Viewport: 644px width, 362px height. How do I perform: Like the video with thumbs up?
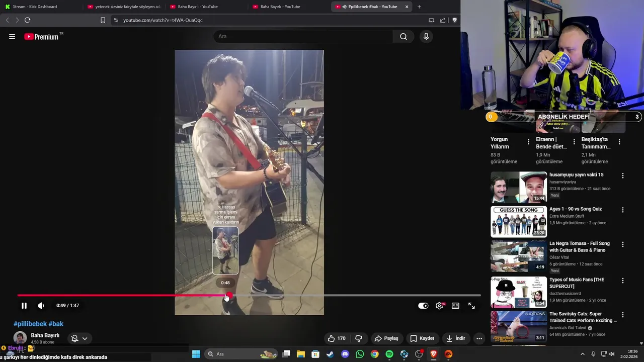337,338
